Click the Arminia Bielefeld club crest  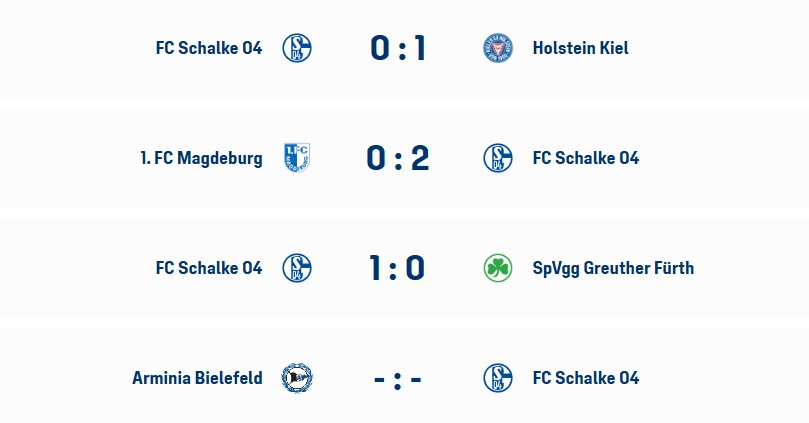click(297, 378)
